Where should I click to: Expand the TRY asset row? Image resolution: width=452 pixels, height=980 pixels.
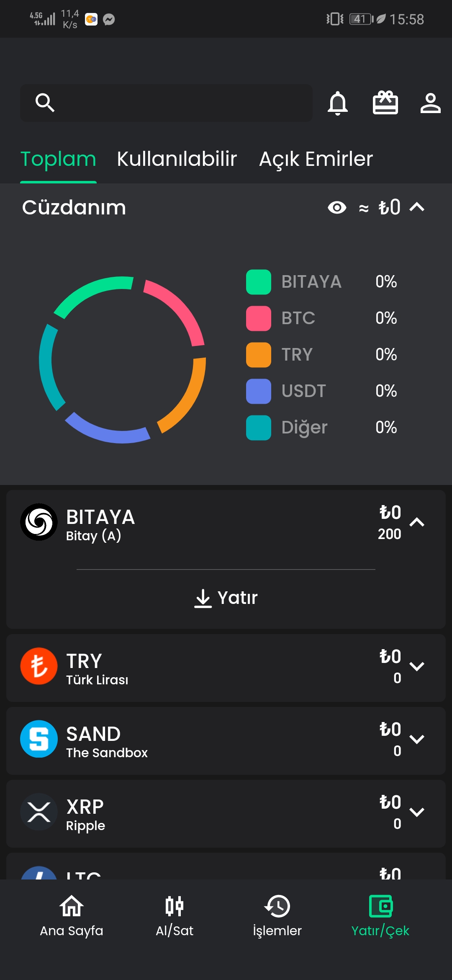coord(417,666)
